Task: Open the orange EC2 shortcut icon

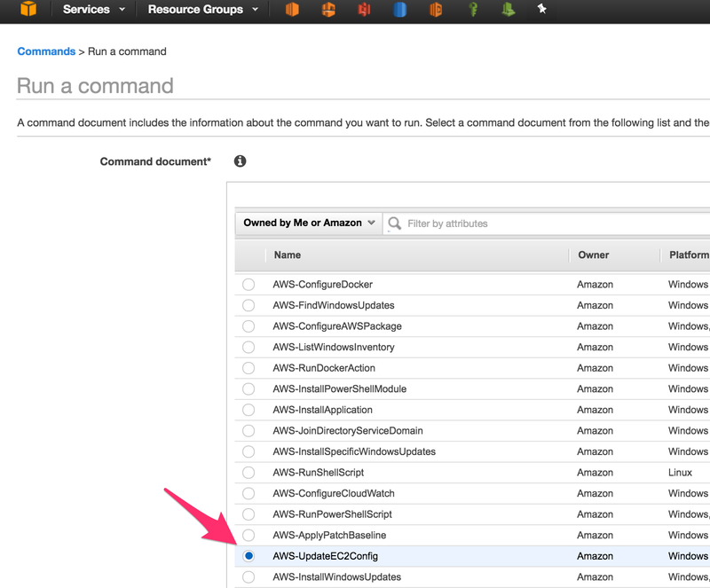Action: pos(292,9)
